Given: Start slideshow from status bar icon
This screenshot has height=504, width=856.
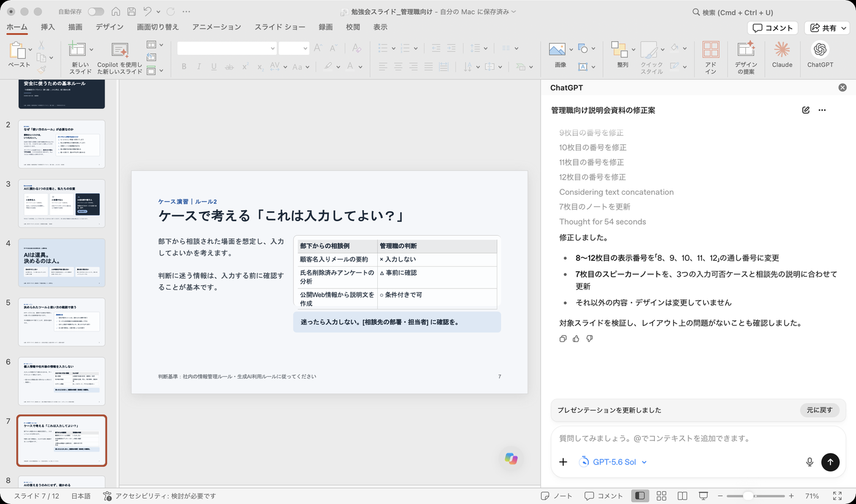Looking at the screenshot, I should (x=704, y=496).
